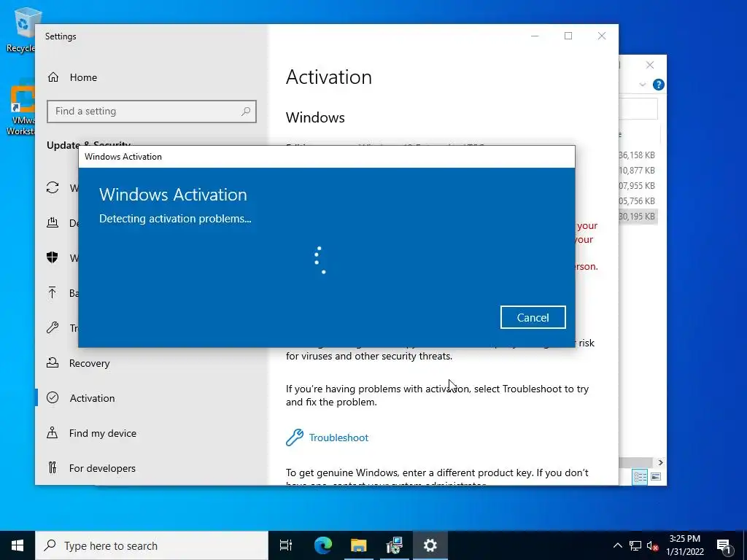This screenshot has height=560, width=747.
Task: Open the Action Center notifications icon
Action: [724, 545]
